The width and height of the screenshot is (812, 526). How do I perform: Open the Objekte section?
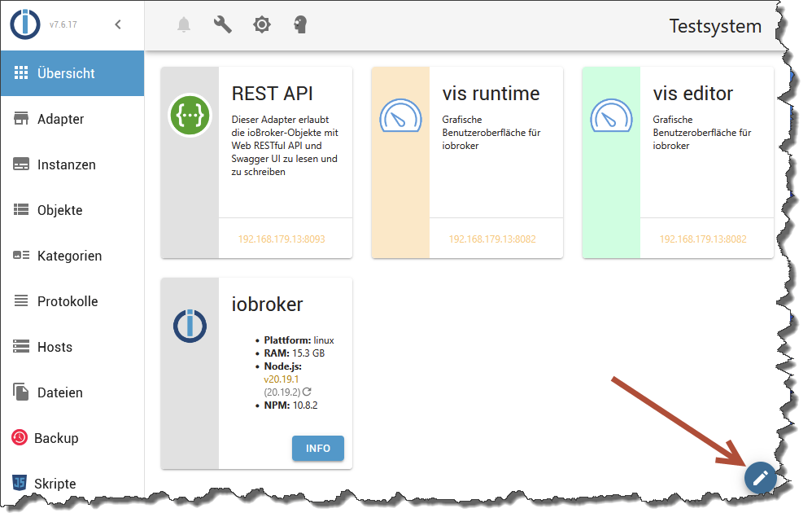click(x=72, y=210)
